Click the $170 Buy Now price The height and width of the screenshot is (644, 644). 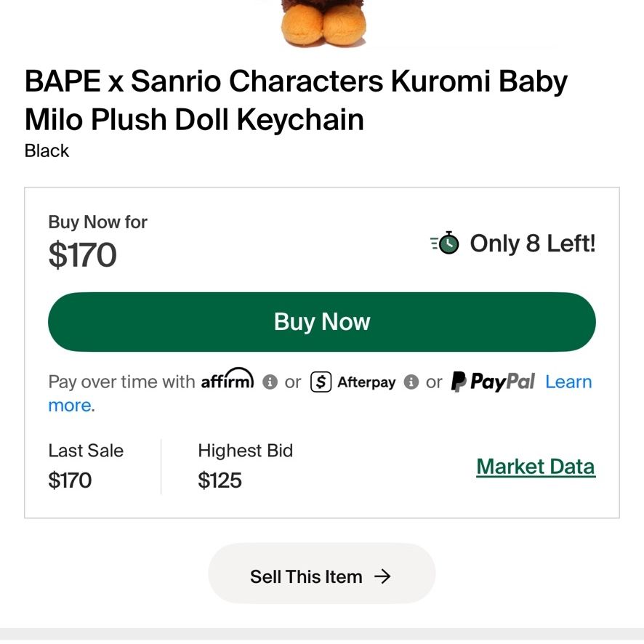pos(83,254)
